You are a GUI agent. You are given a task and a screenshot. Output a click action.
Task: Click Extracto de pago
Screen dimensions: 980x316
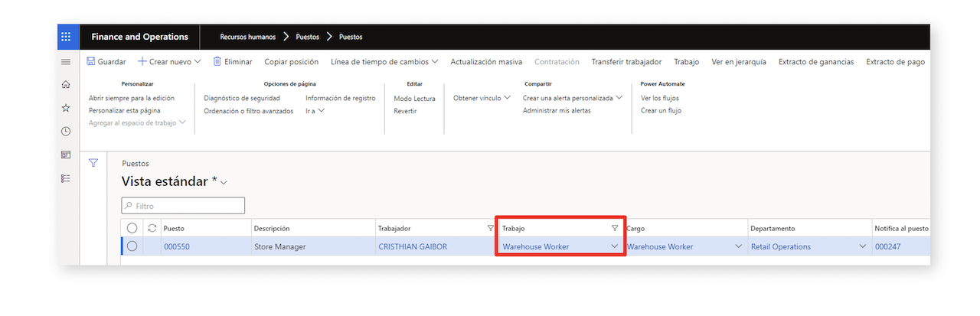click(895, 62)
